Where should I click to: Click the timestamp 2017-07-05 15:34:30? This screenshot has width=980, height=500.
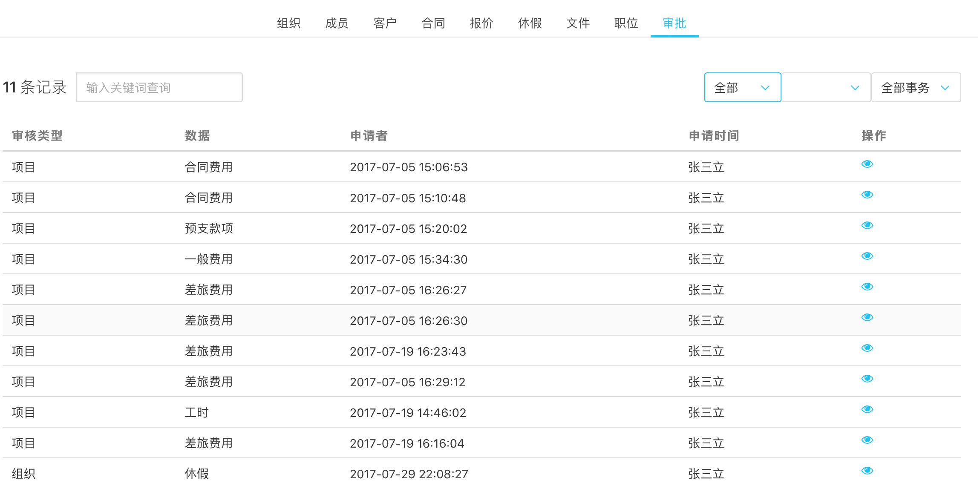pos(409,259)
